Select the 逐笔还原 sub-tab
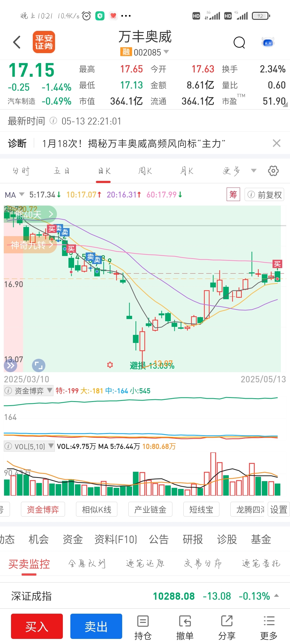 point(145,564)
